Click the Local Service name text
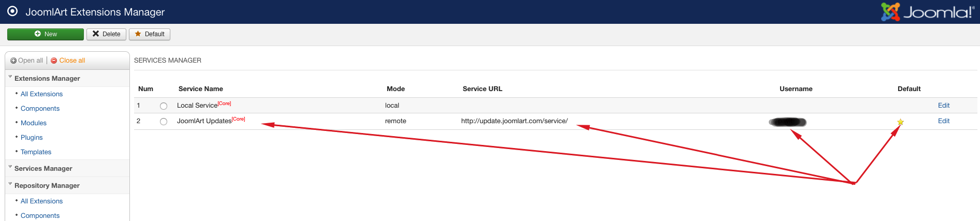Image resolution: width=980 pixels, height=221 pixels. pyautogui.click(x=197, y=105)
